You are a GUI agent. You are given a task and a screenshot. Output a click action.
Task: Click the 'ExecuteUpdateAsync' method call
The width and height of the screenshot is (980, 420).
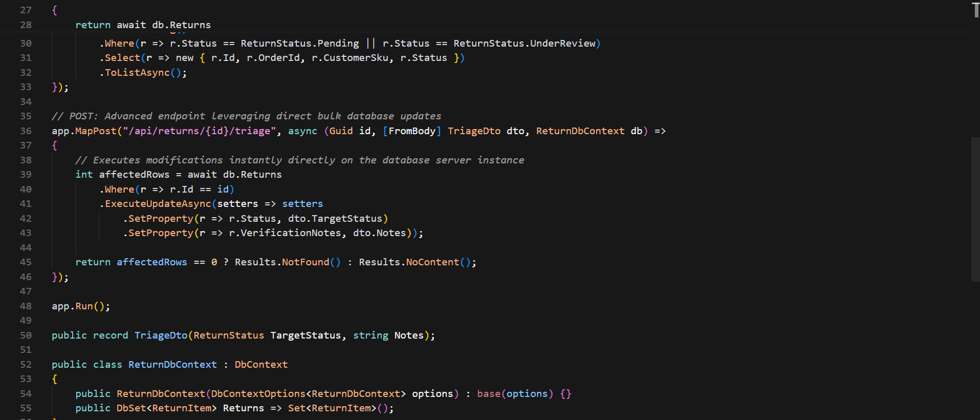coord(158,204)
